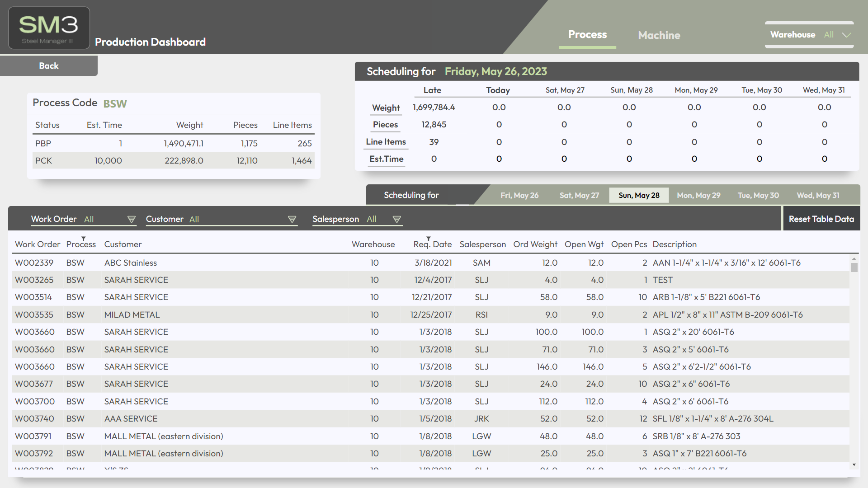
Task: Open the Salesperson filter funnel
Action: tap(397, 219)
